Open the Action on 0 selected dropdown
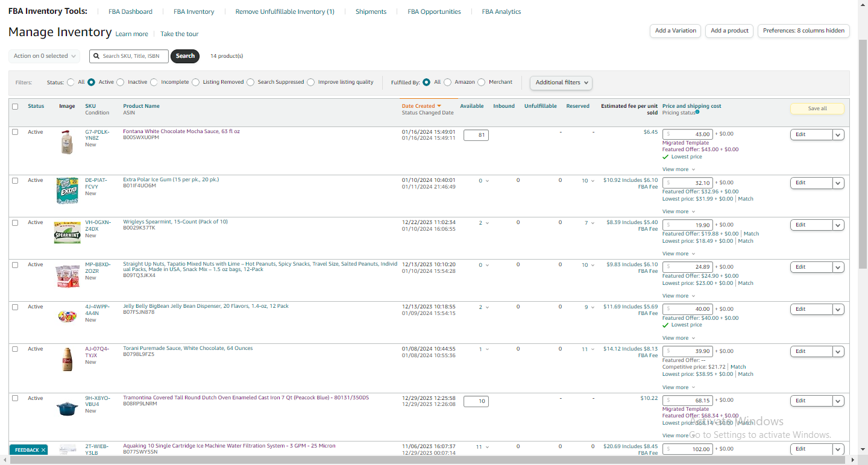868x465 pixels. tap(45, 56)
